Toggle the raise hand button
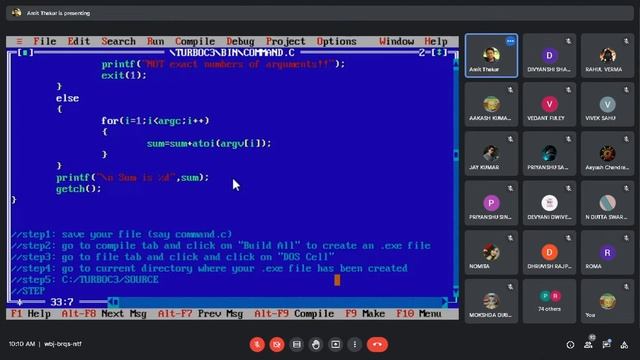The height and width of the screenshot is (360, 640). 316,344
